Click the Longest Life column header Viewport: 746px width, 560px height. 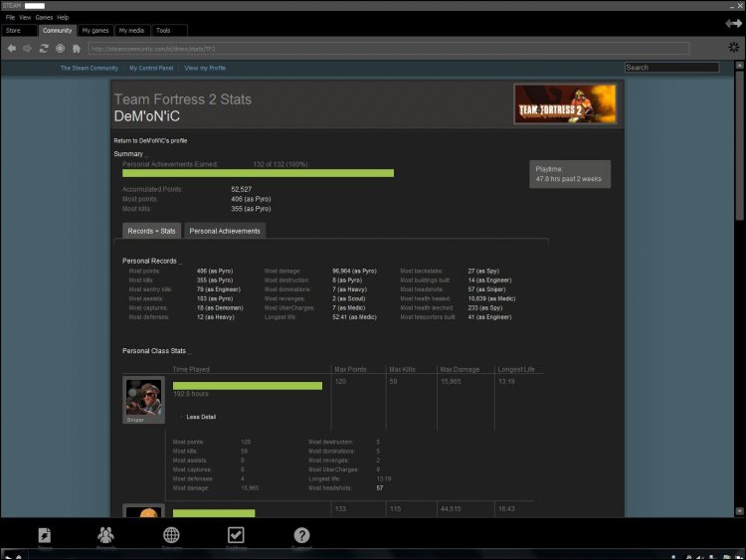click(x=516, y=369)
